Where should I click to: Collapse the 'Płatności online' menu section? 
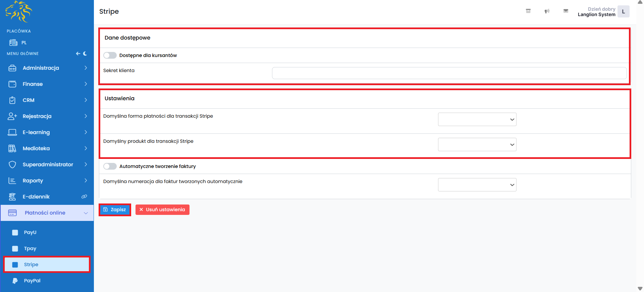pos(47,213)
